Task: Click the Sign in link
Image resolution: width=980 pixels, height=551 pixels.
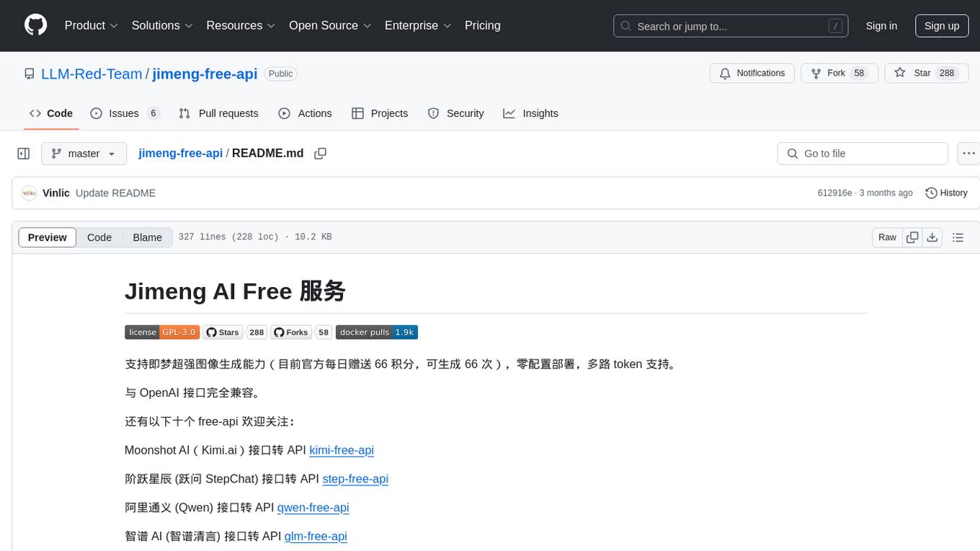Action: 881,26
